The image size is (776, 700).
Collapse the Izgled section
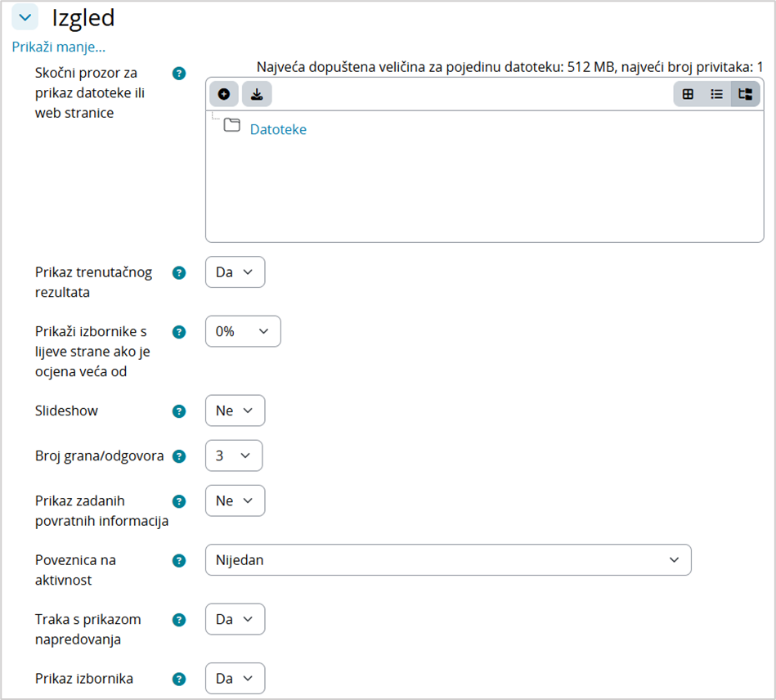click(25, 16)
